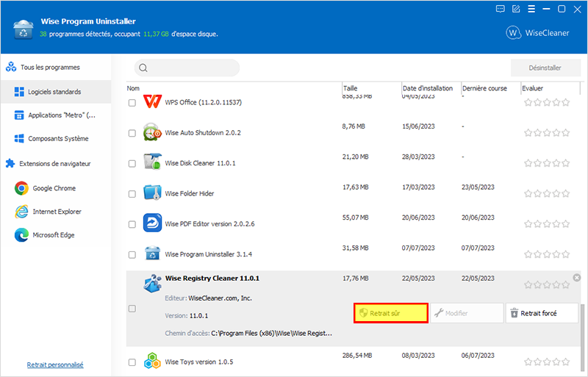588x377 pixels.
Task: Click the Chemin d'accès path text
Action: [248, 333]
